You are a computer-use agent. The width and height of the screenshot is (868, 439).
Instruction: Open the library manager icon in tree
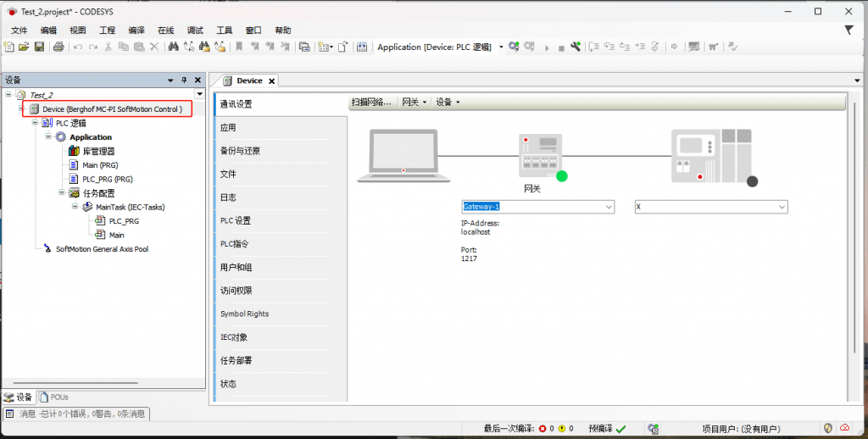[x=74, y=151]
